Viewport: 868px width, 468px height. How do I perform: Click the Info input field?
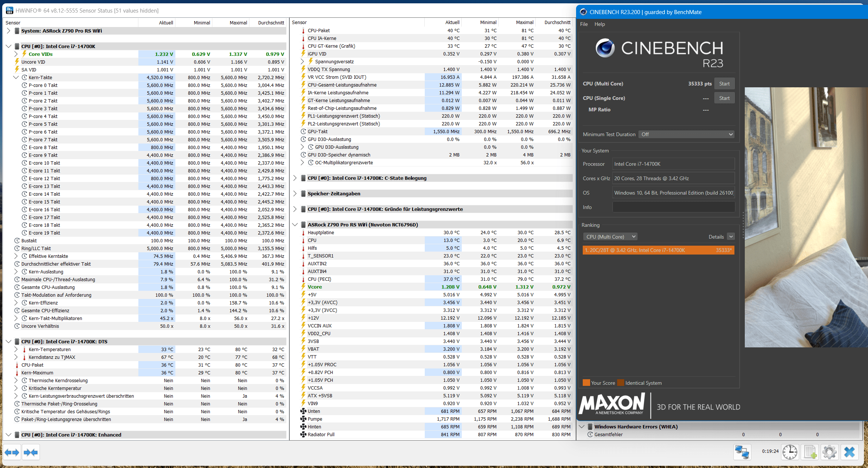pos(673,207)
